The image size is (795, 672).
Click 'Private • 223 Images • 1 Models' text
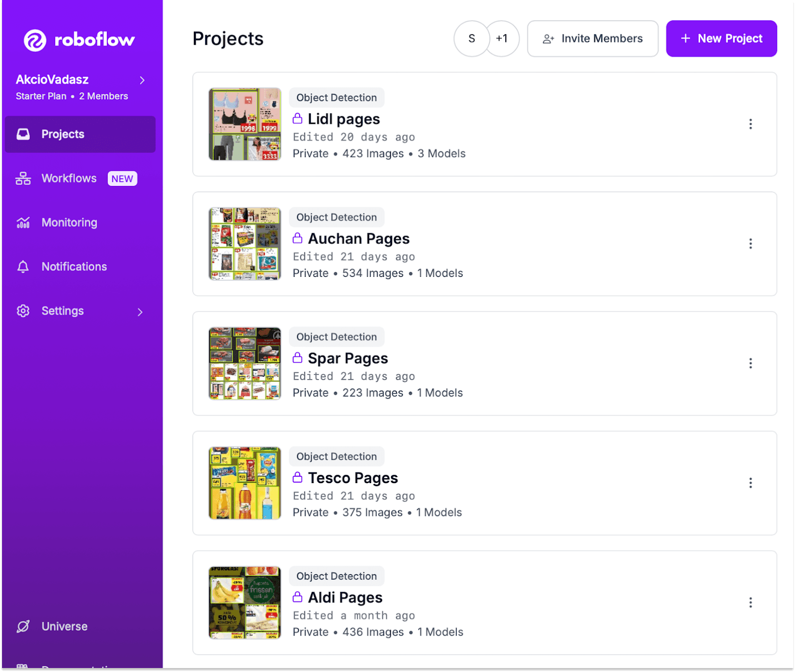click(x=378, y=393)
